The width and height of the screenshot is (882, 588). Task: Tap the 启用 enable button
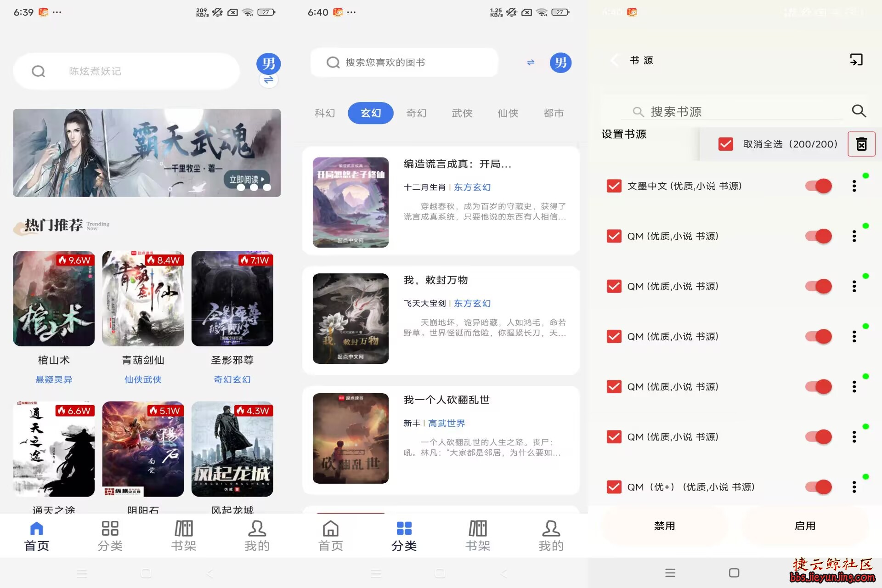coord(805,526)
